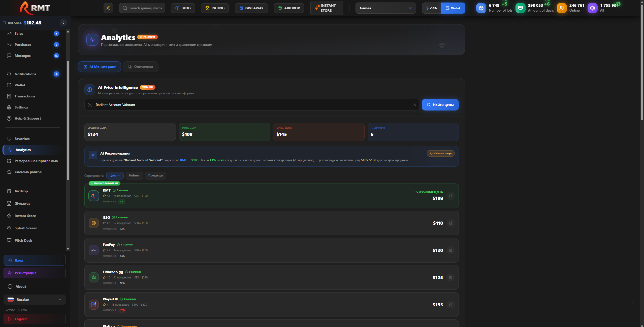Sort by Рейтинг
Viewport: 644px width, 327px height.
[134, 175]
